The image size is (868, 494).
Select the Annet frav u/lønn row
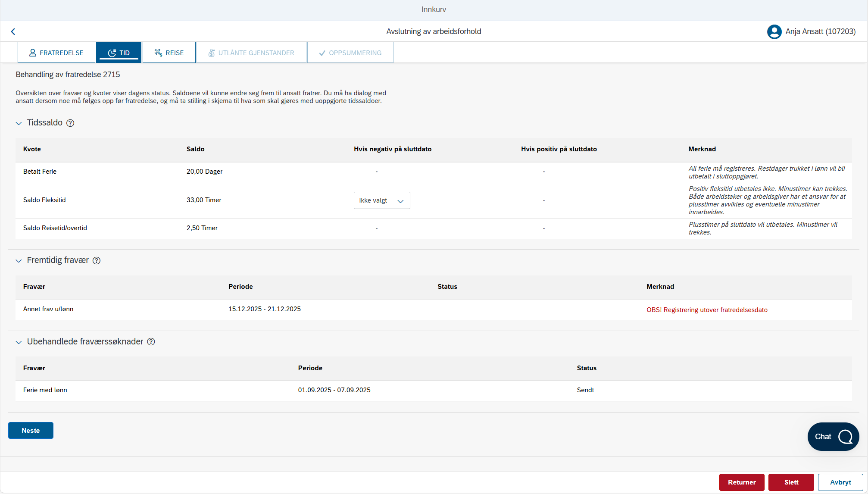[434, 310]
